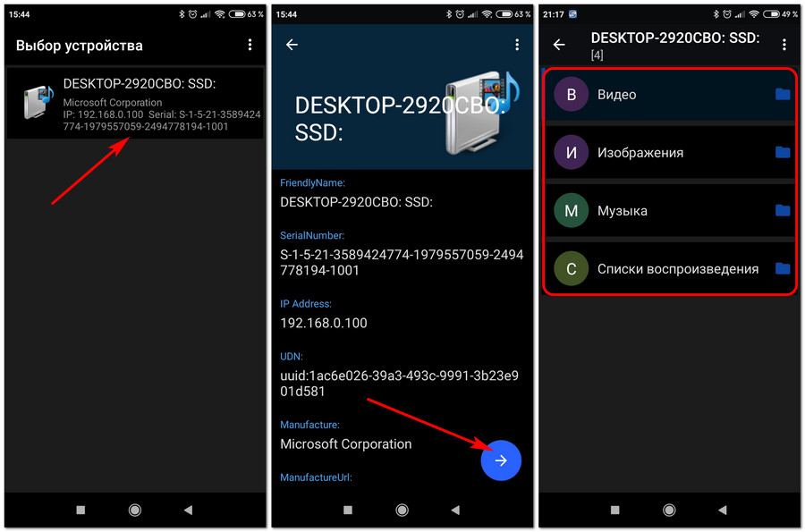Viewport: 805px width, 532px height.
Task: Open three-dot menu on device details screen
Action: 517,45
